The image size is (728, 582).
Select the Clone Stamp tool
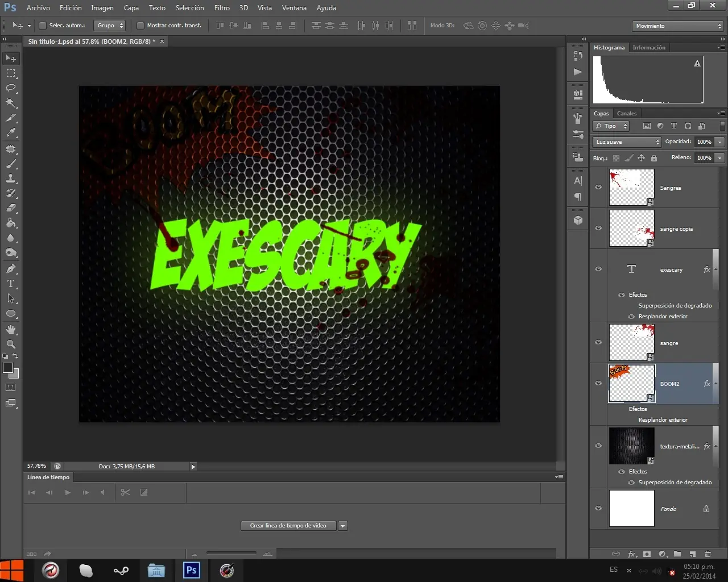[11, 178]
